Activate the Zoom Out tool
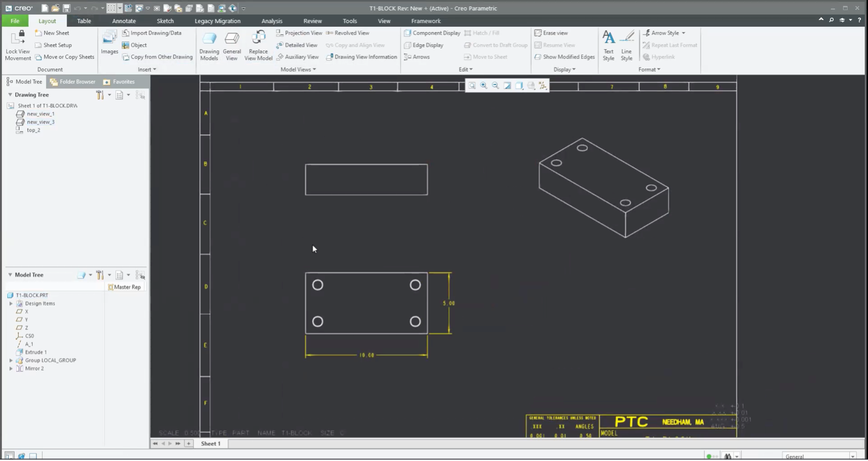 click(x=495, y=86)
